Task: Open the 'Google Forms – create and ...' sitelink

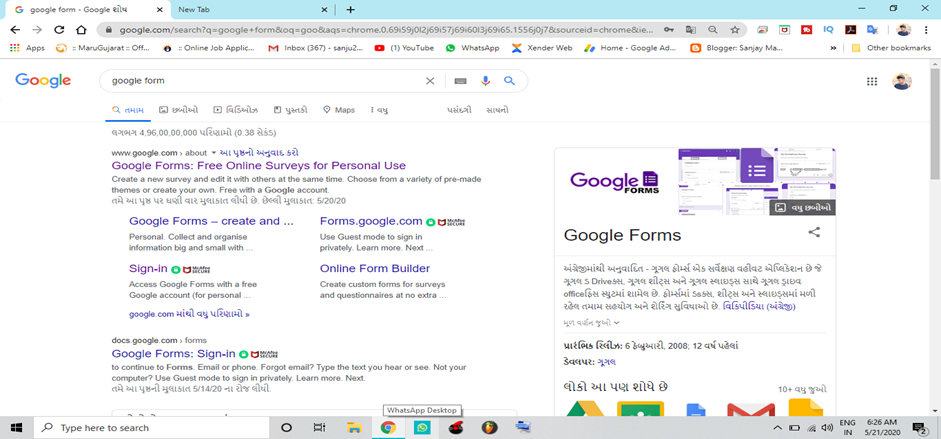Action: [211, 221]
